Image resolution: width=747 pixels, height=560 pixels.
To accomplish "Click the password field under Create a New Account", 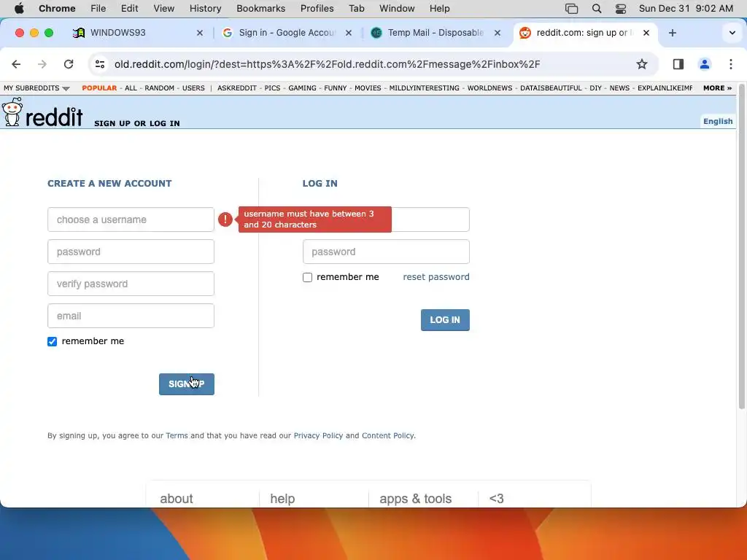I will click(x=131, y=252).
